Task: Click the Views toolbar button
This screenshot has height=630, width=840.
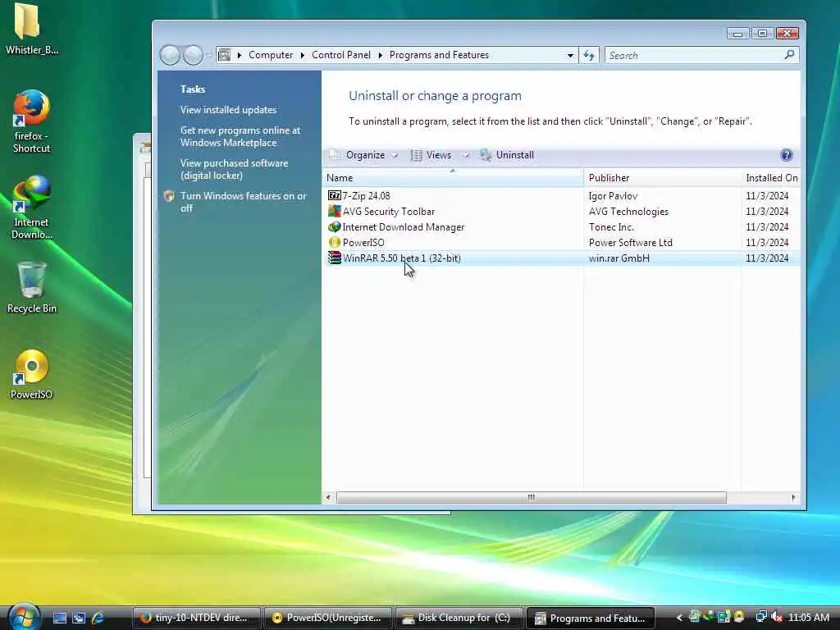Action: [x=432, y=155]
